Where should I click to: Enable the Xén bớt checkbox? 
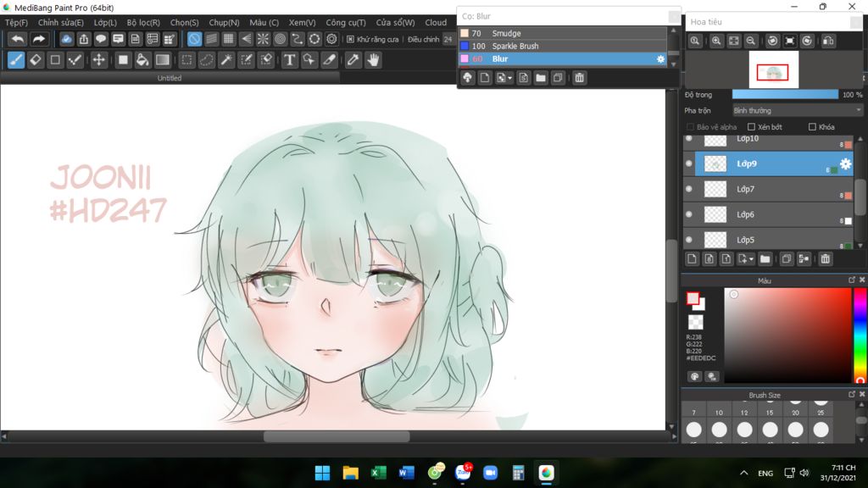pos(751,127)
